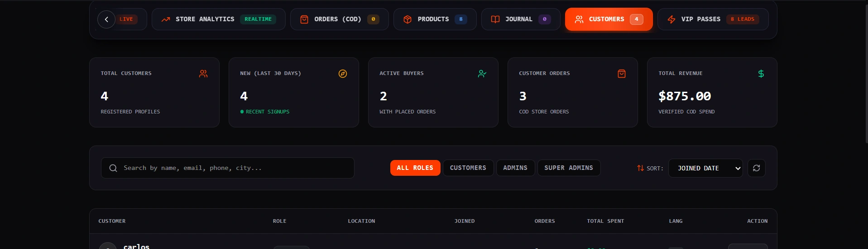
Task: Open the Joined Date sort dropdown
Action: click(x=705, y=168)
